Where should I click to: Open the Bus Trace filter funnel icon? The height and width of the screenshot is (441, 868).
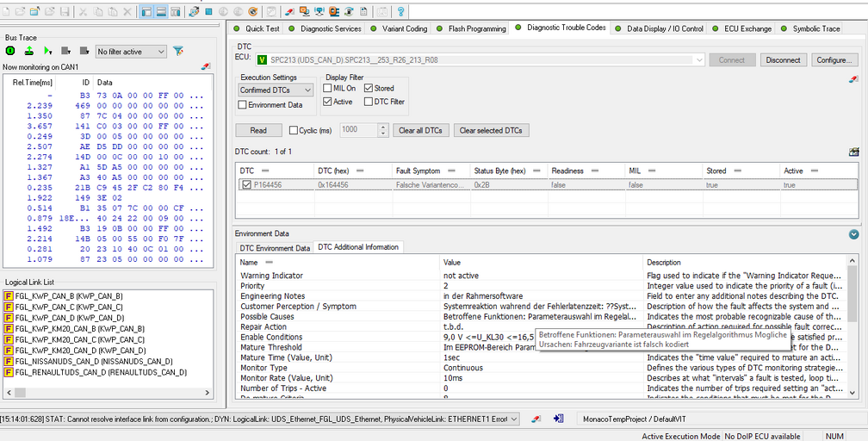coord(177,51)
